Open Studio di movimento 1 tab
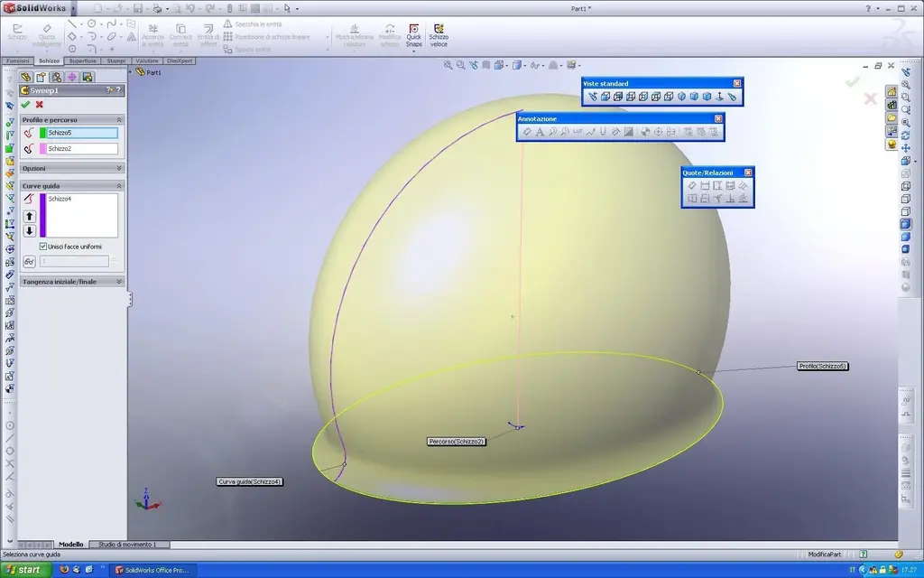This screenshot has height=578, width=924. [127, 545]
